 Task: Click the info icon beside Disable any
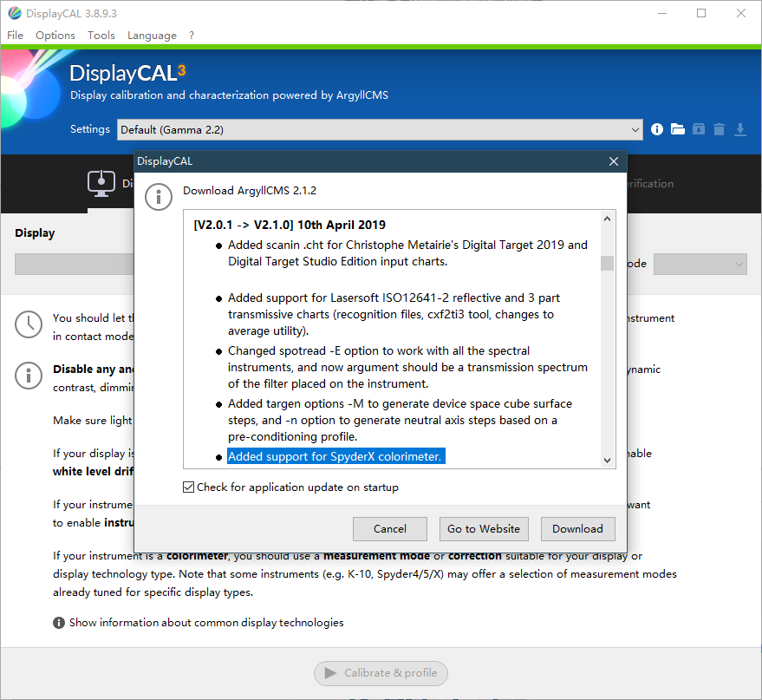29,376
